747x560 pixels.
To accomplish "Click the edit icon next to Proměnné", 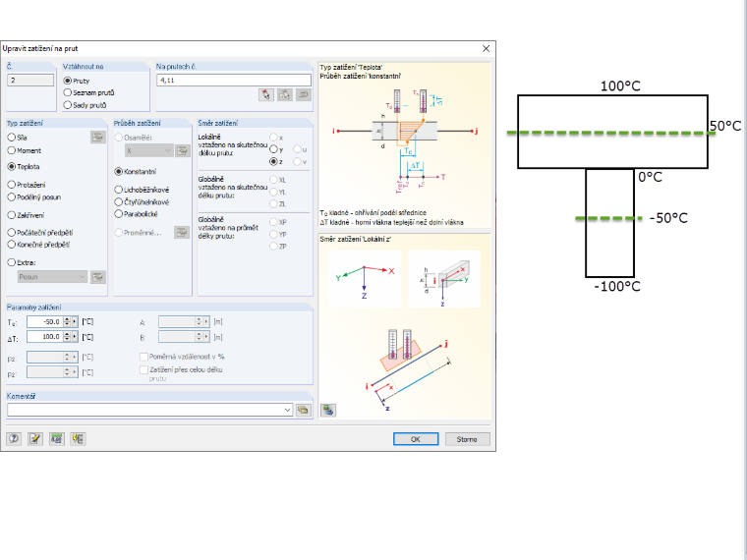I will pyautogui.click(x=182, y=233).
